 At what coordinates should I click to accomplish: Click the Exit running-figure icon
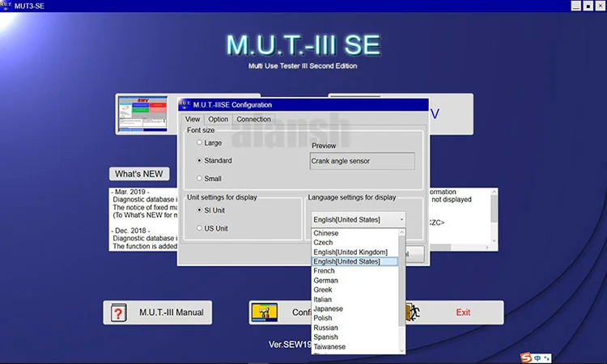(x=413, y=312)
